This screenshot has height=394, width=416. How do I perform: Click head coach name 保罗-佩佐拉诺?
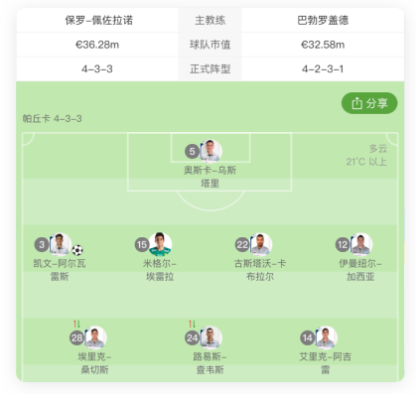99,20
